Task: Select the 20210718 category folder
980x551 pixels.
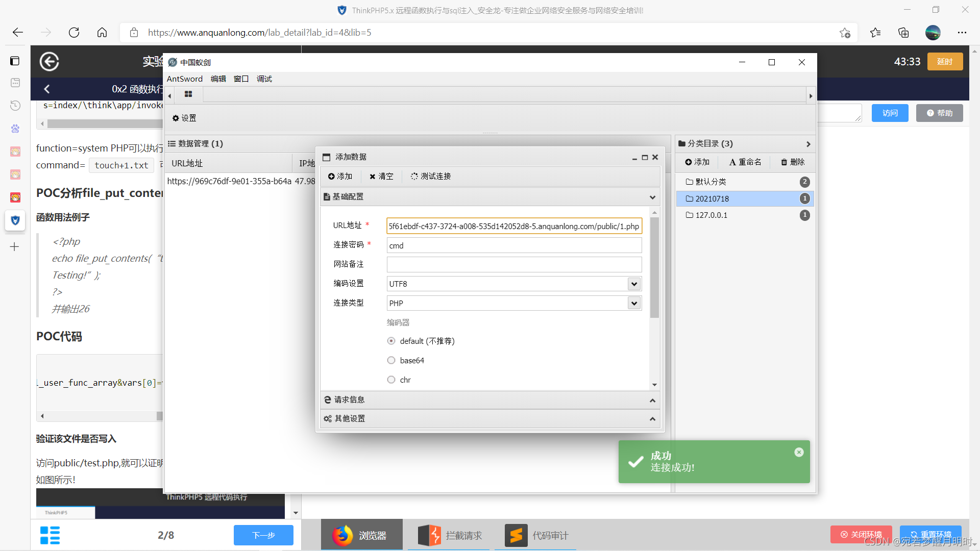Action: point(745,198)
